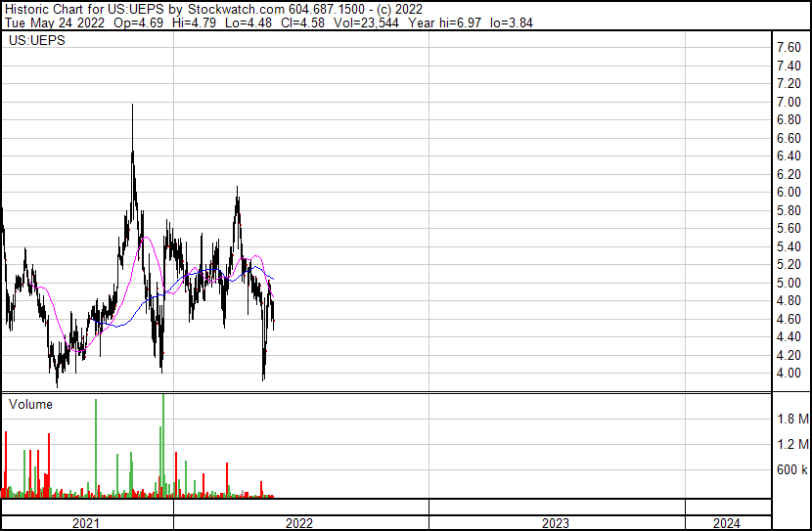Click the 600 k volume axis label
812x531 pixels.
tap(792, 469)
